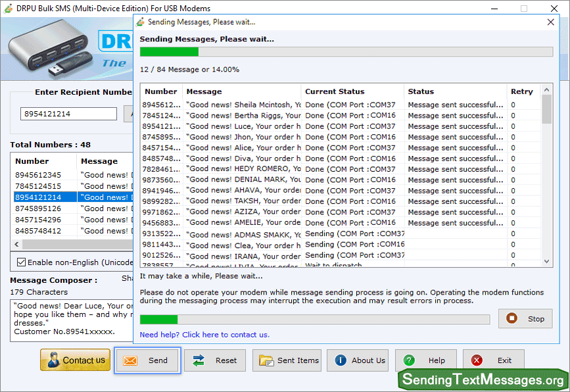Image resolution: width=570 pixels, height=392 pixels.
Task: Select recipient row 7845124515 in main list
Action: click(x=74, y=186)
